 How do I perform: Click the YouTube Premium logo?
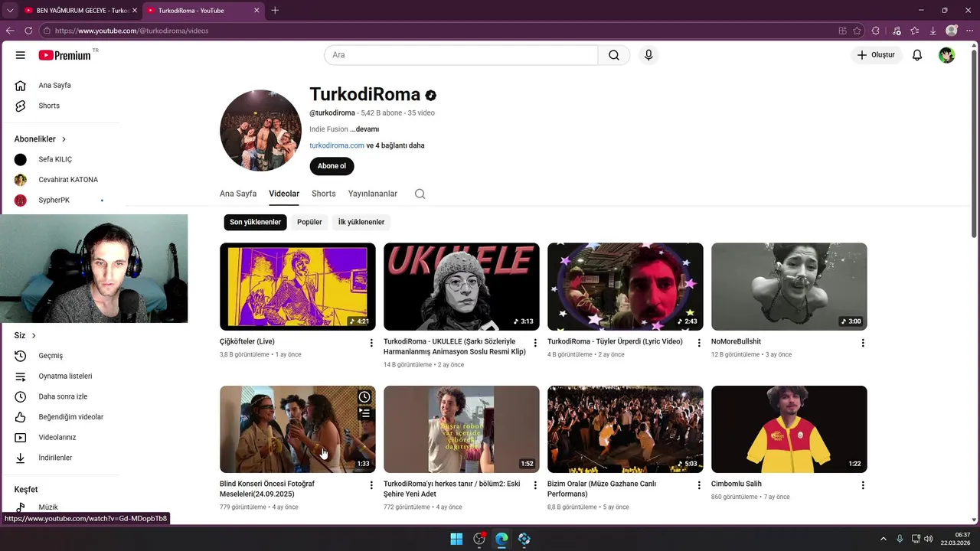[x=65, y=55]
